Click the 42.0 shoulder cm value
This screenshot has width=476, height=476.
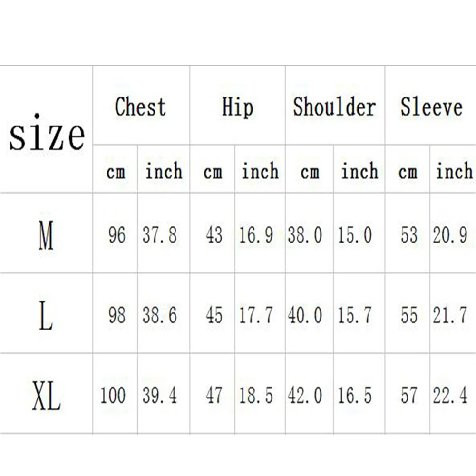click(305, 395)
